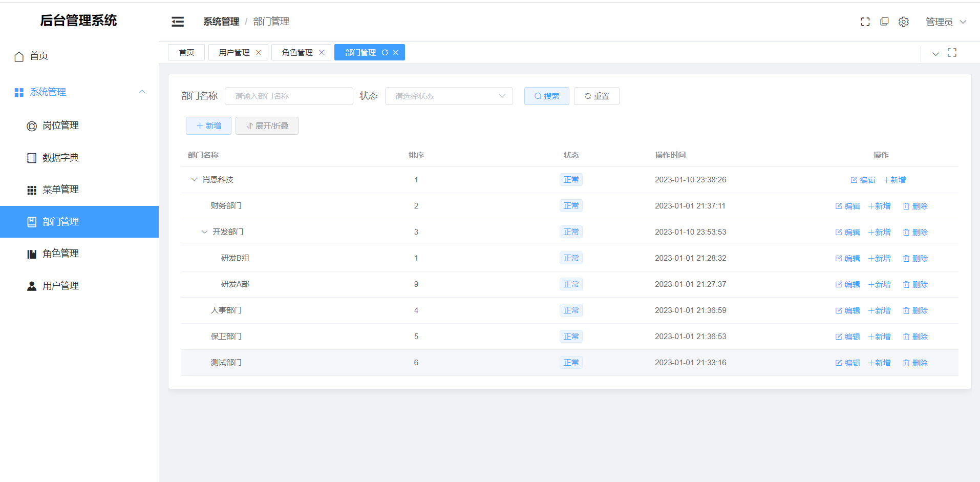Screen dimensions: 980x482
Task: Delete the 测试部门 row
Action: [915, 363]
